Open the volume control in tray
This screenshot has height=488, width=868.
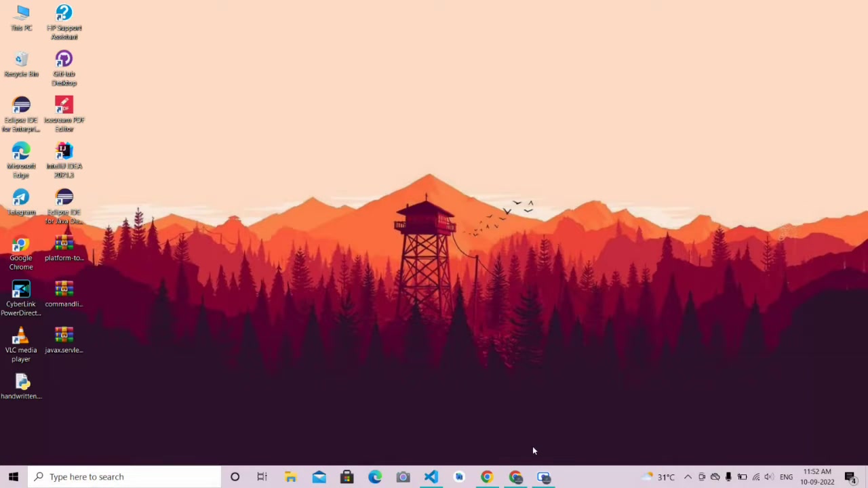768,476
